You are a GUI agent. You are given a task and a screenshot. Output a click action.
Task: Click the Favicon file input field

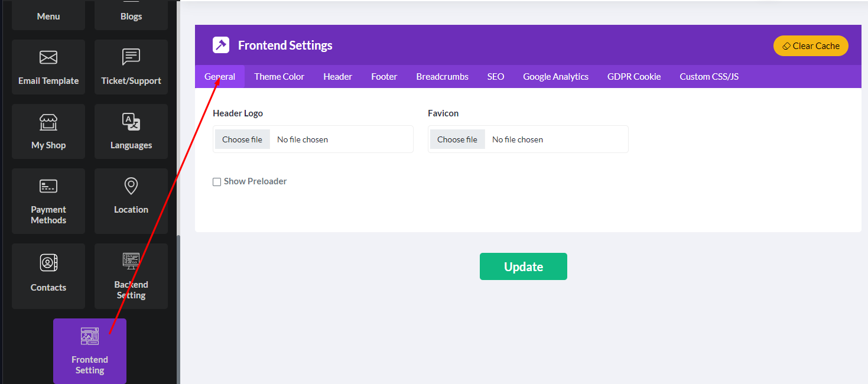coord(528,139)
